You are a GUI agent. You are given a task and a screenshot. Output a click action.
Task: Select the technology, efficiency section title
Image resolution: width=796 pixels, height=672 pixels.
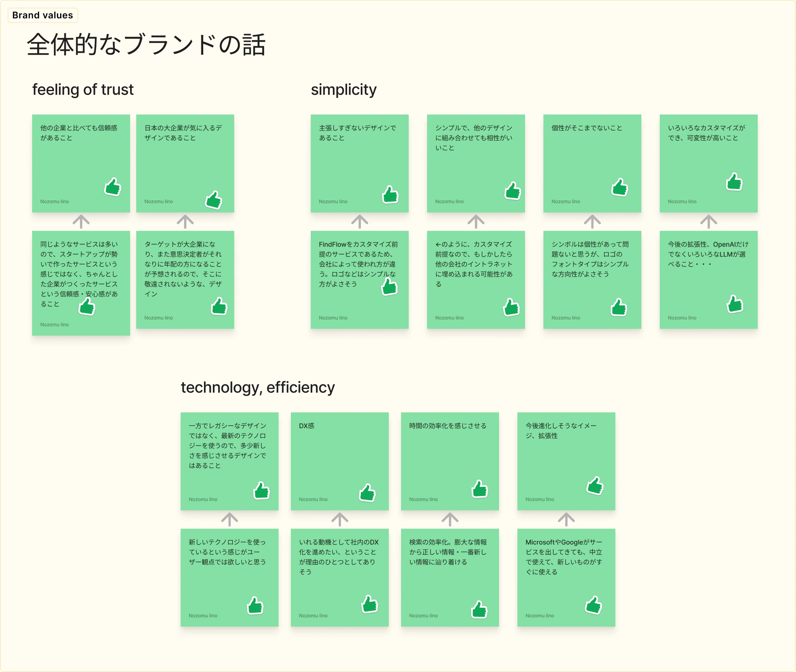[x=258, y=387]
